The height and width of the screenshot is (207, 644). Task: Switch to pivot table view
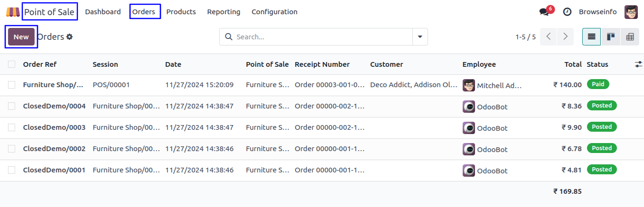pos(630,36)
